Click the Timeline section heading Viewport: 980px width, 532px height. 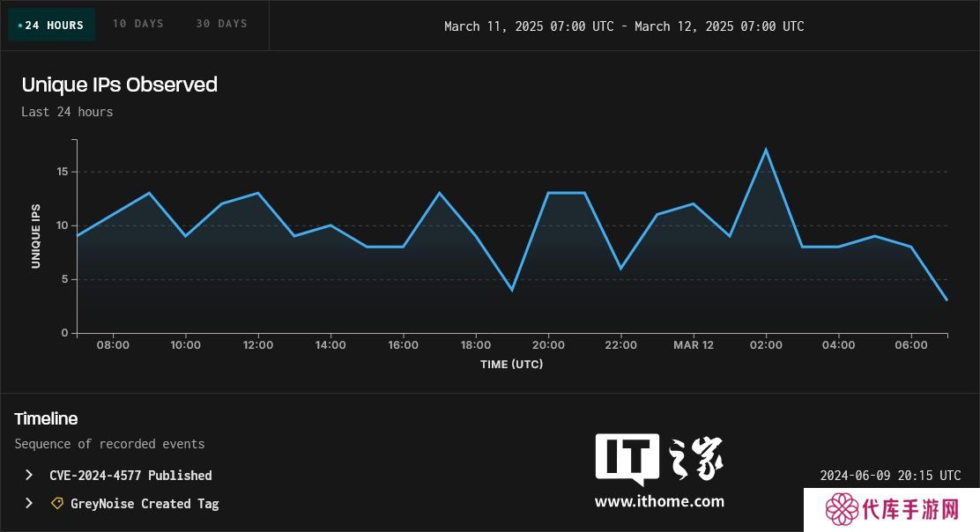point(46,418)
